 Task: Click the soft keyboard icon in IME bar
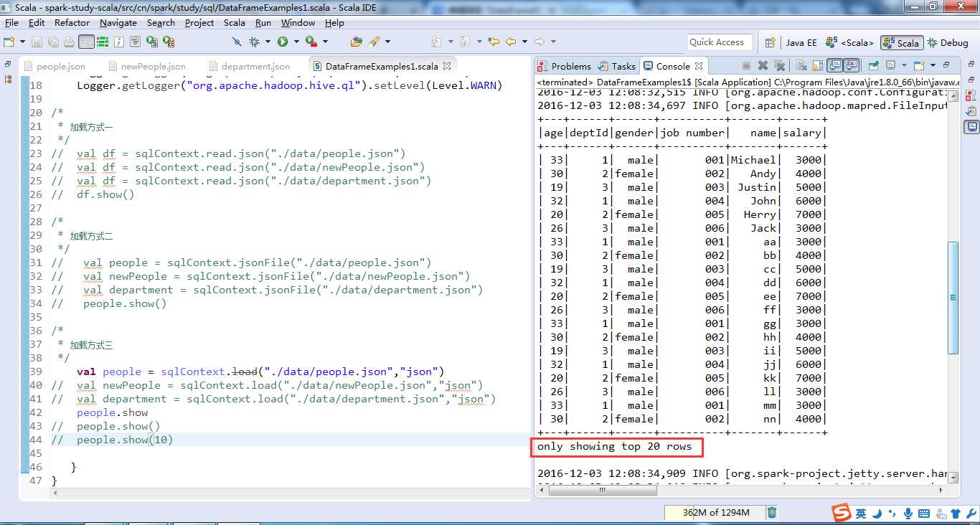[924, 513]
